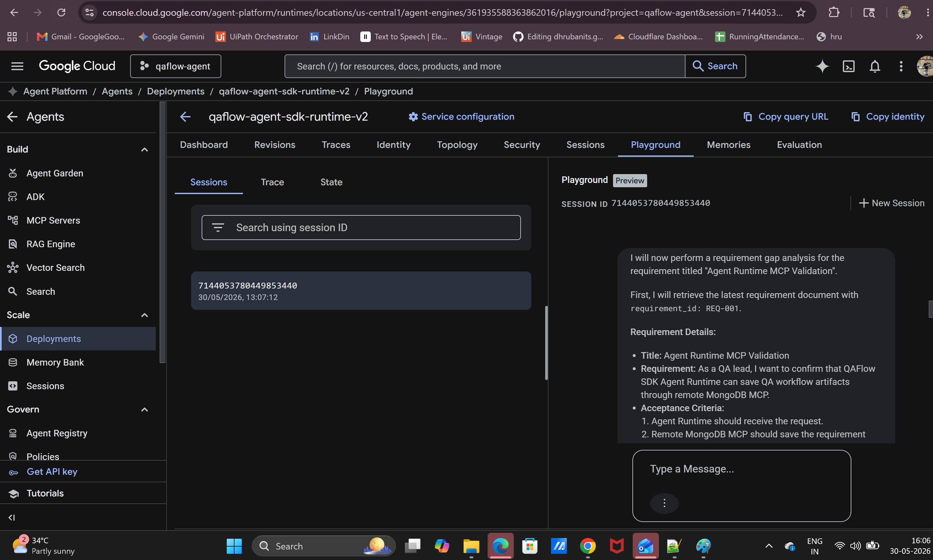Click the back arrow next to Agents
Screen dimensions: 933x560
(12, 117)
